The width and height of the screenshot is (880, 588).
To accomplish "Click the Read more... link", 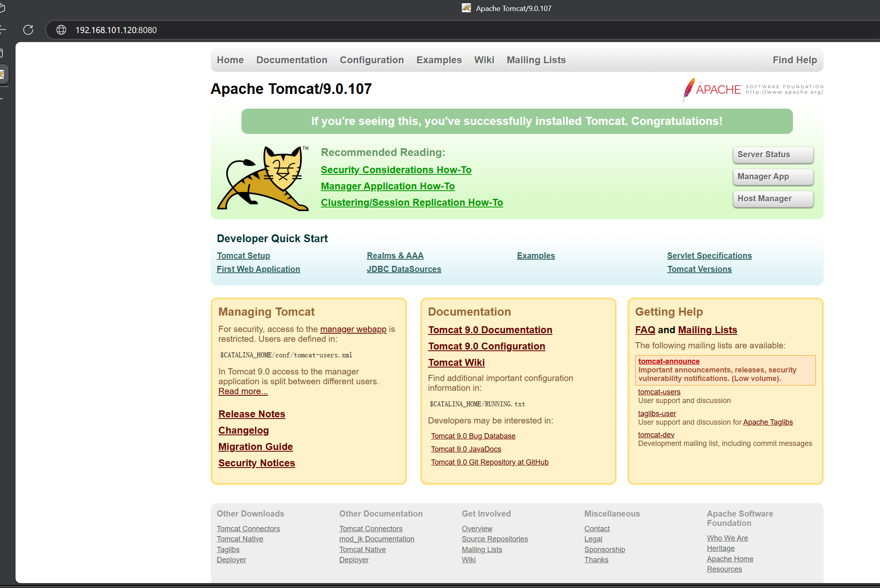I will tap(243, 391).
